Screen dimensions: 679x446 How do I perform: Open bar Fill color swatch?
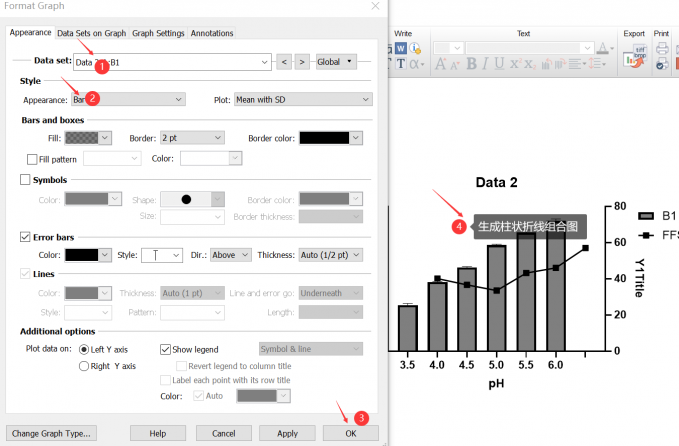(x=88, y=138)
